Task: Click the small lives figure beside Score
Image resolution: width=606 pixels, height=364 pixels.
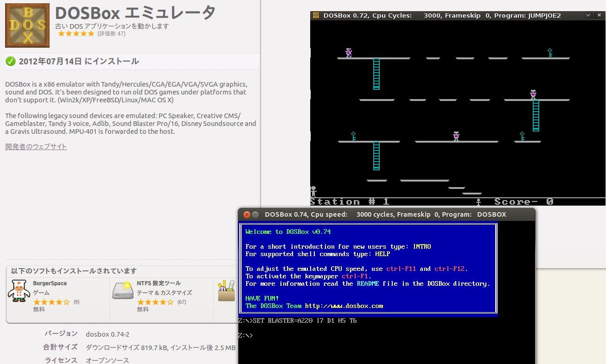Action: pyautogui.click(x=478, y=202)
